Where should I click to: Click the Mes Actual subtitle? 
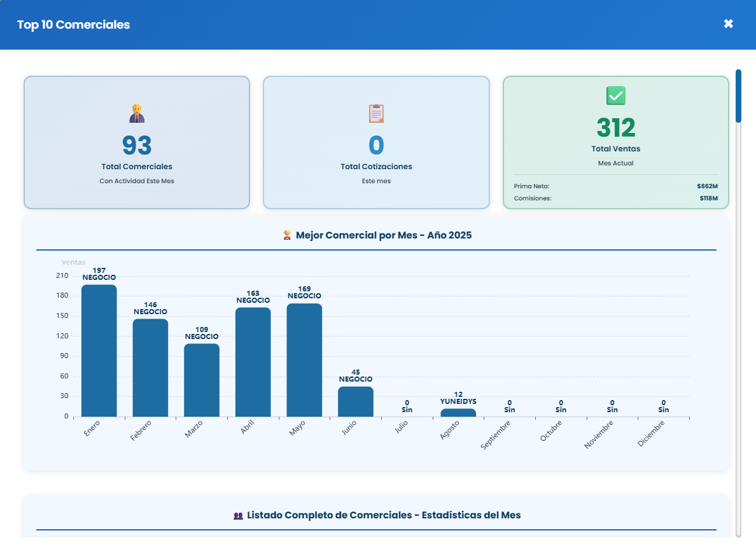click(616, 163)
